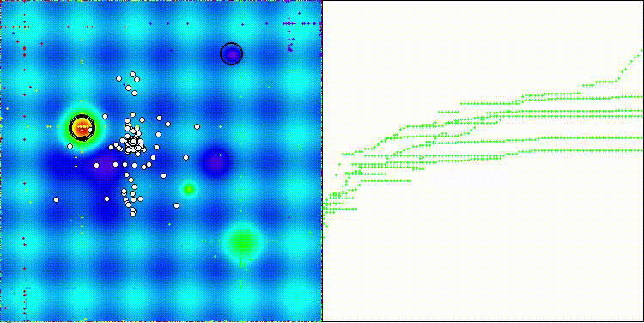Select the leftmost isolated white dot
644x323 pixels.
pos(57,199)
